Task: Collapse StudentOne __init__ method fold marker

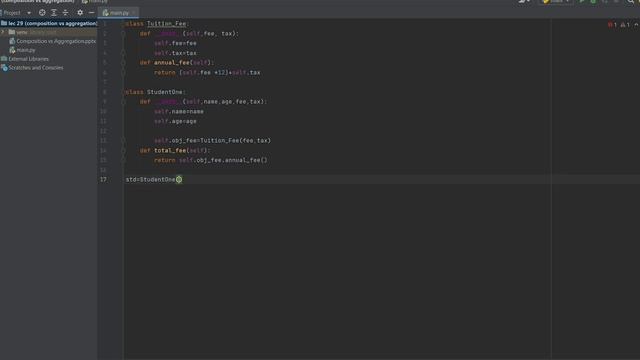Action: 123,102
